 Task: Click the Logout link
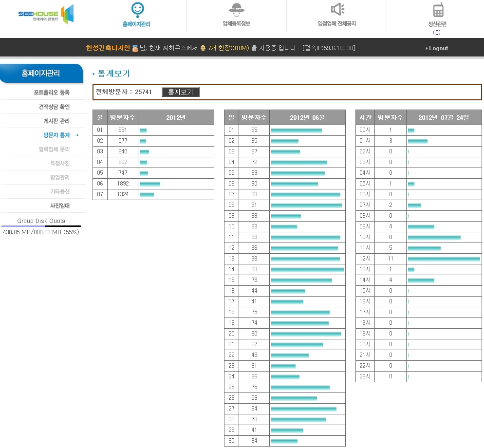tap(438, 48)
